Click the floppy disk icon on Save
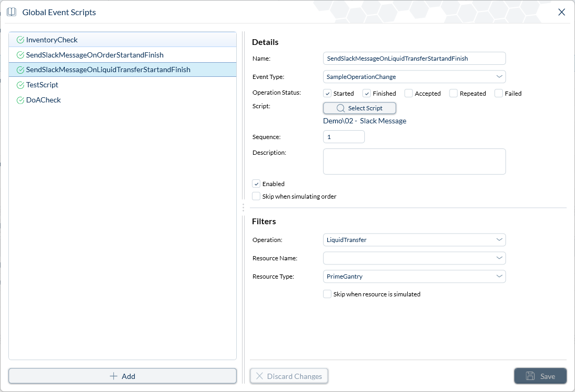This screenshot has height=392, width=575. pos(530,376)
